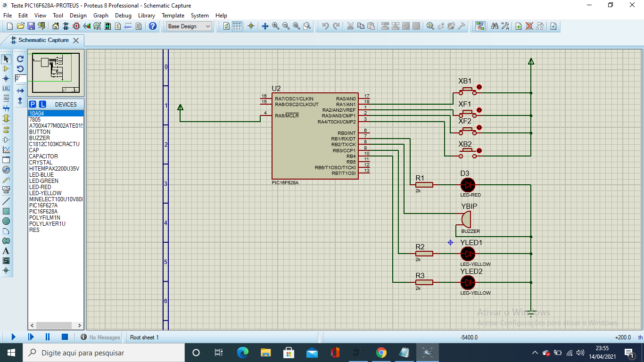Select the Junction Dot mode tool
Image resolution: width=644 pixels, height=362 pixels.
[6, 79]
